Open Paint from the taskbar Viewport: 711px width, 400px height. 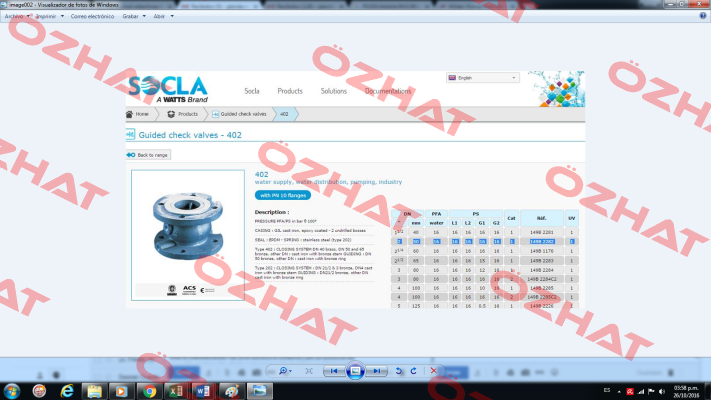231,391
